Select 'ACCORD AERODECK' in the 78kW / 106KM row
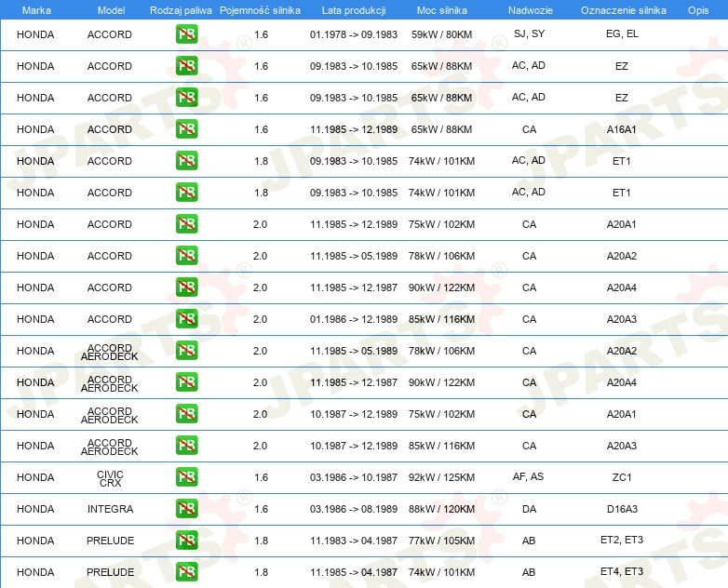 click(x=110, y=353)
